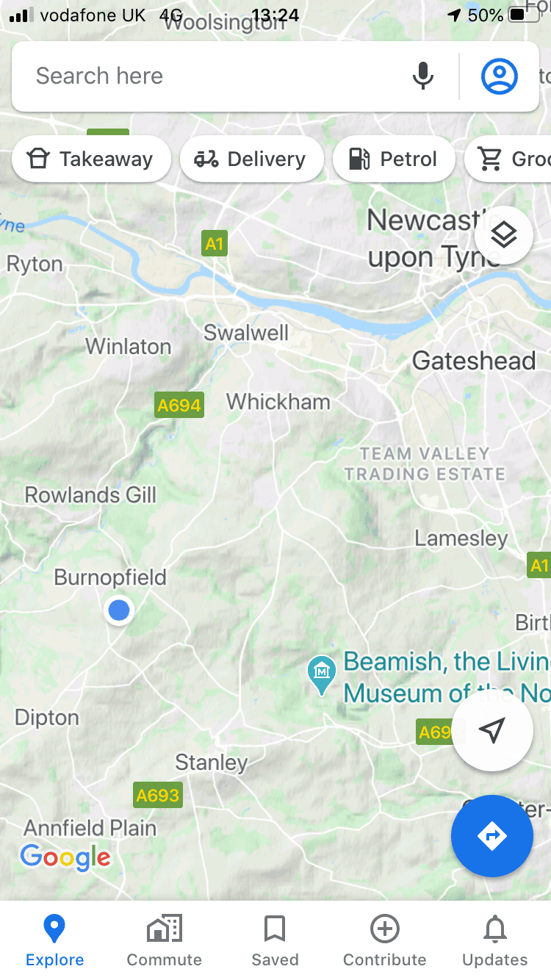Select the Explore tab
Image resolution: width=551 pixels, height=980 pixels.
pyautogui.click(x=54, y=940)
